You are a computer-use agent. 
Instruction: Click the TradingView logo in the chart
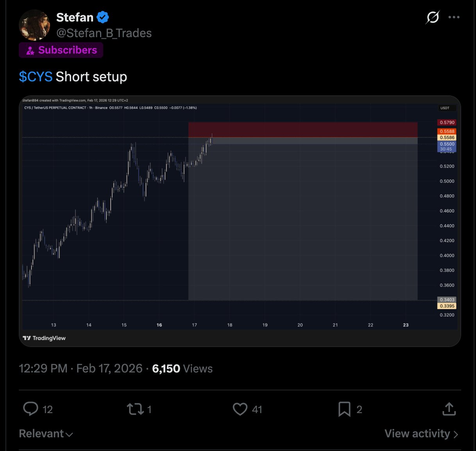click(x=44, y=338)
